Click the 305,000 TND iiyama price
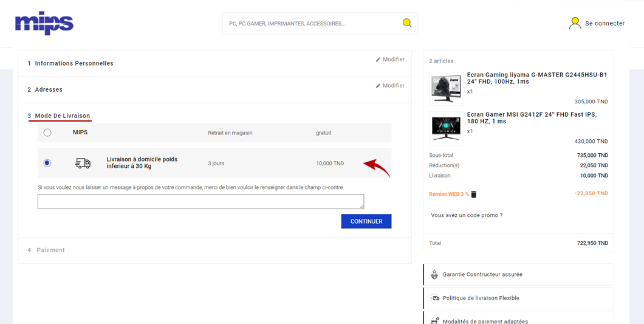Image resolution: width=644 pixels, height=324 pixels. [591, 102]
